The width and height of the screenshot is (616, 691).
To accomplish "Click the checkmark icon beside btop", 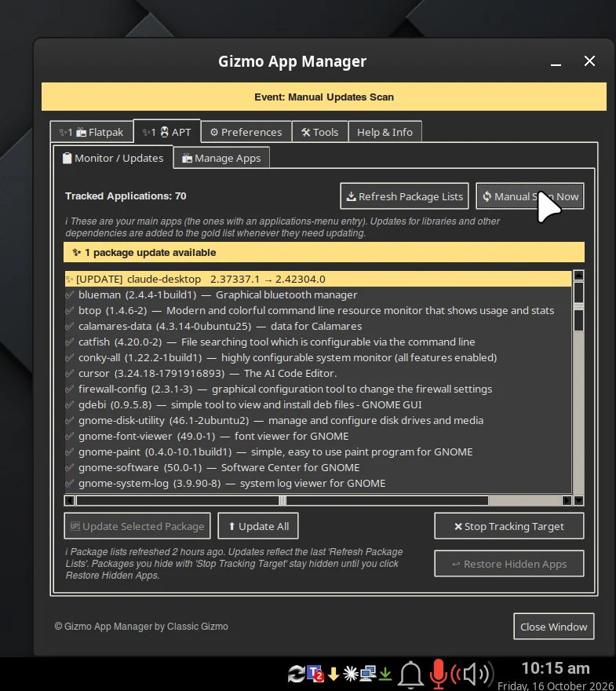I will (70, 310).
